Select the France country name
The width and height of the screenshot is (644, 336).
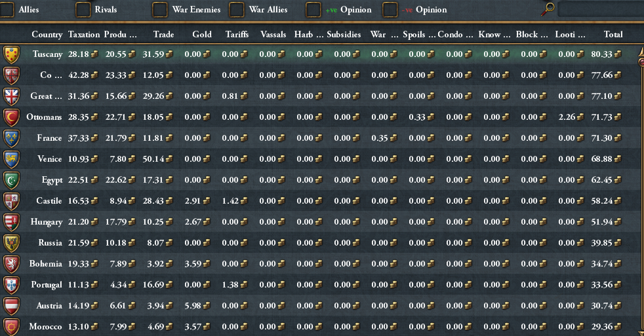49,138
